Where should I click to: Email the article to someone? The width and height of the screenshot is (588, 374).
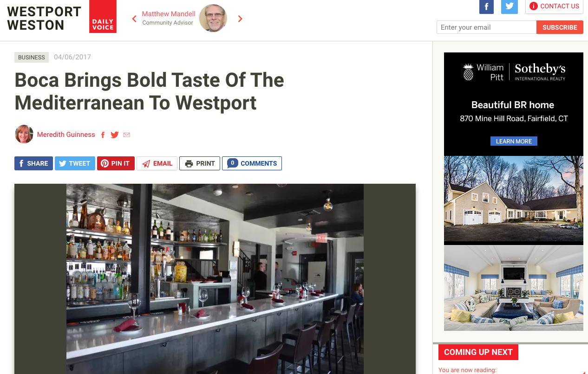click(x=157, y=163)
